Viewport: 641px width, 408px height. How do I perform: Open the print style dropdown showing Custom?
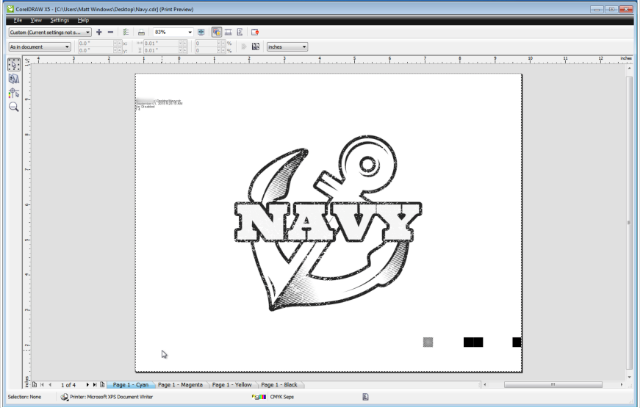pyautogui.click(x=50, y=32)
